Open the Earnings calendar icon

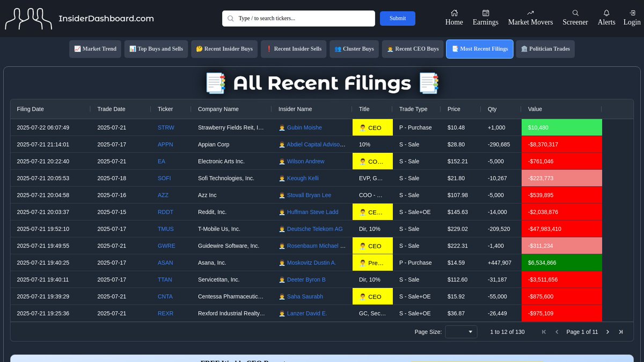pos(486,13)
